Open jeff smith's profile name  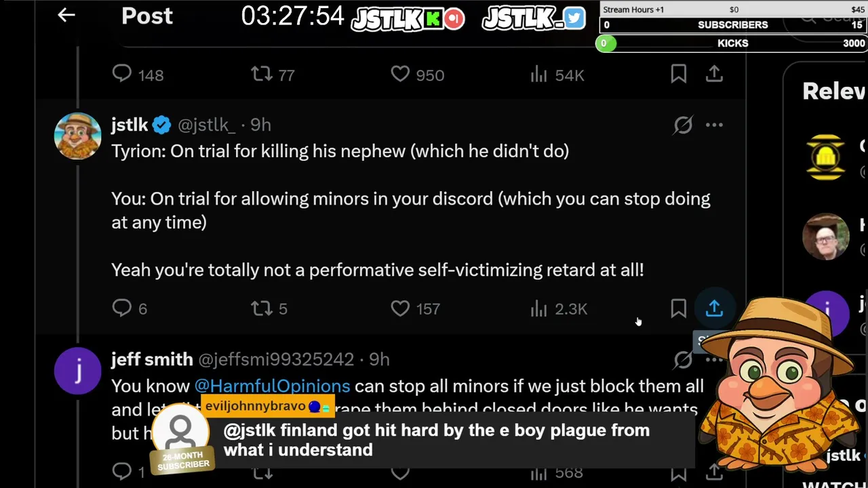pyautogui.click(x=152, y=359)
